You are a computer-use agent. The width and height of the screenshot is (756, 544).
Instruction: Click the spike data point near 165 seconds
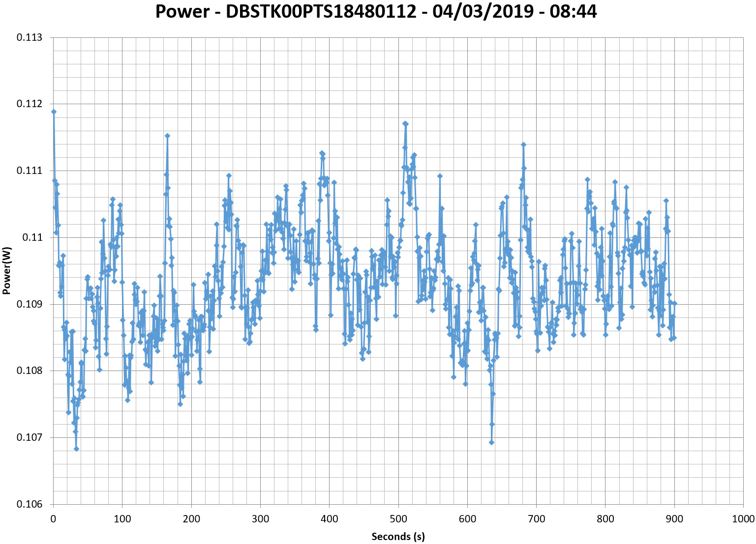point(167,136)
